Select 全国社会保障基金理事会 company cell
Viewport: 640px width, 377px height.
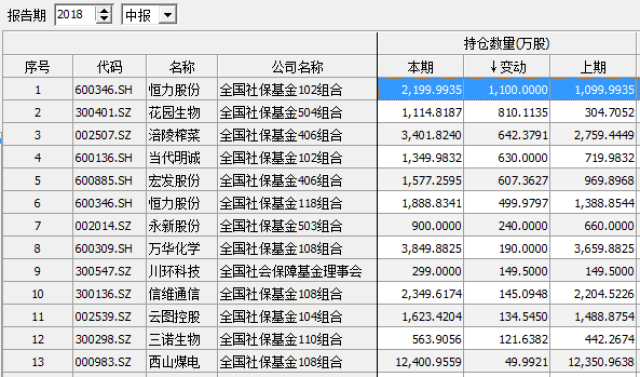point(298,271)
